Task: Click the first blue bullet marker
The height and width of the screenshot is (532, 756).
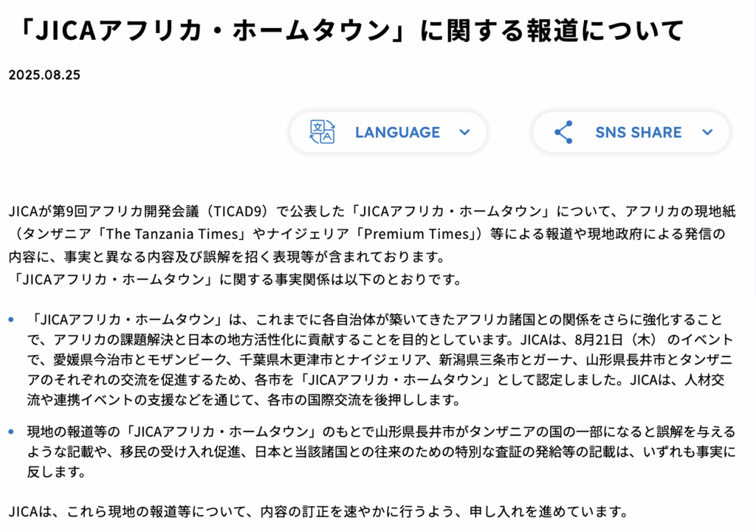Action: click(10, 320)
